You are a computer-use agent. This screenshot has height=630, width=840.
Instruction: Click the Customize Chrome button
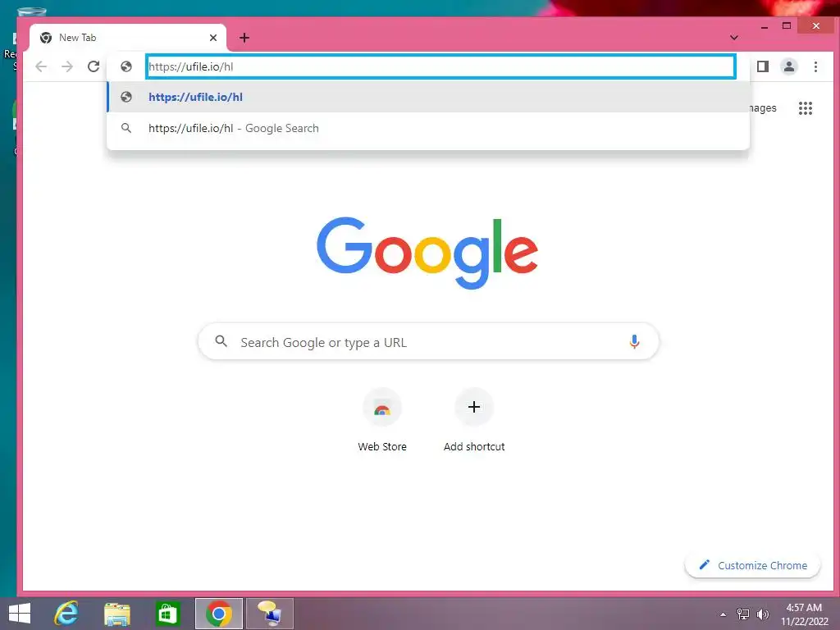tap(752, 565)
